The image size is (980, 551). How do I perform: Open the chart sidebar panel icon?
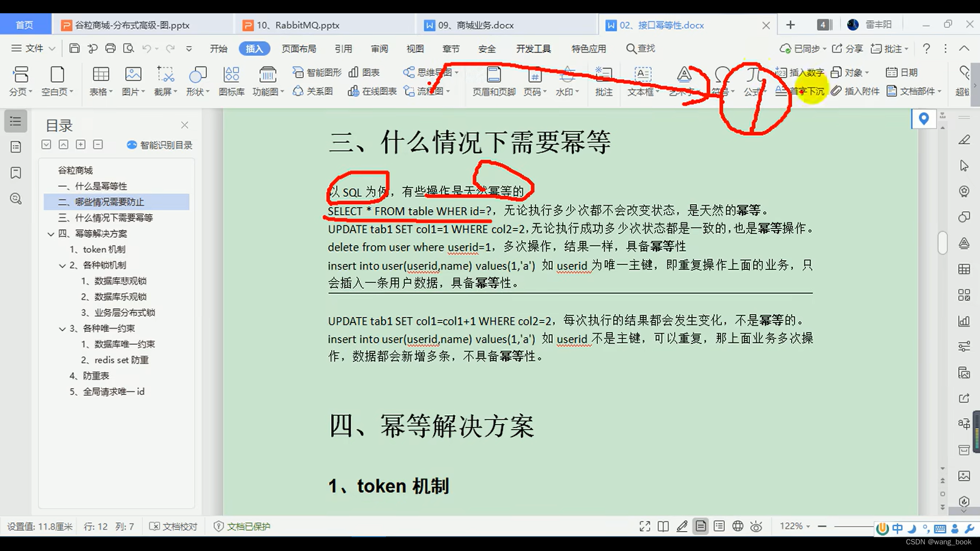(964, 321)
